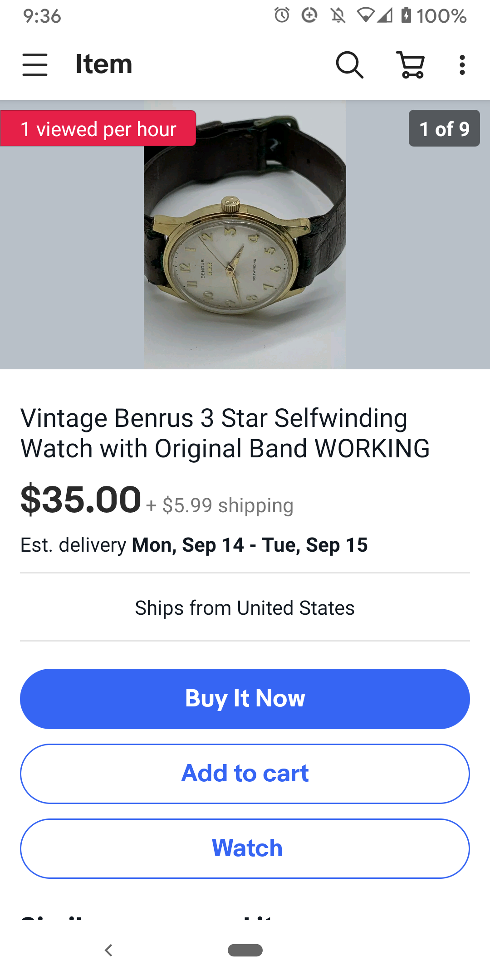Toggle Watch for this item
The height and width of the screenshot is (980, 490).
245,848
